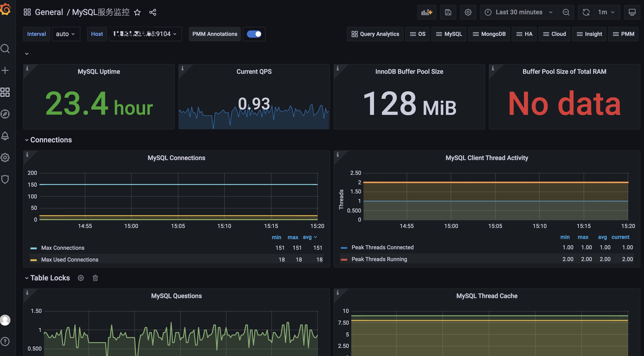The height and width of the screenshot is (356, 644).
Task: Open the Interval auto dropdown
Action: click(x=66, y=34)
